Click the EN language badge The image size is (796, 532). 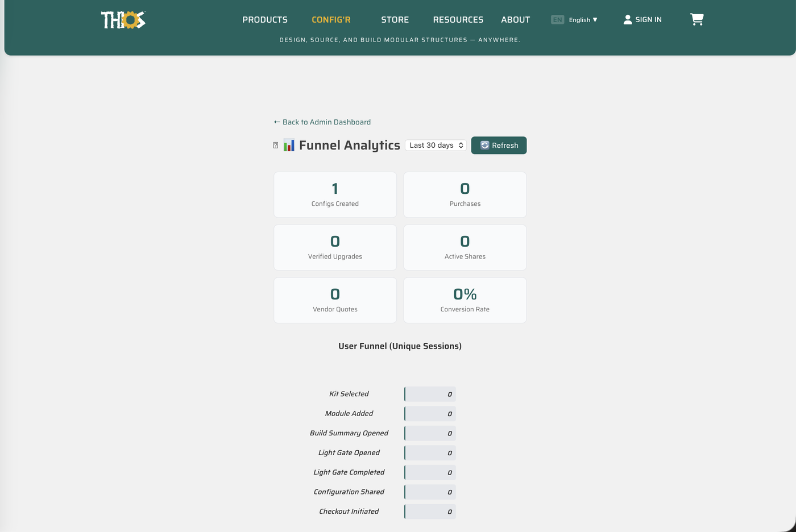(x=557, y=20)
